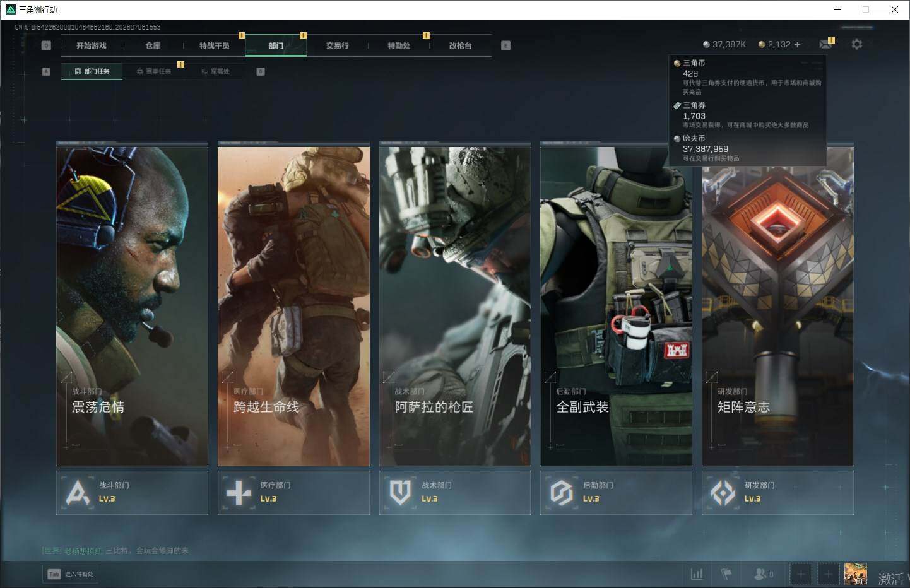Viewport: 910px width, 588px height.
Task: Open the 开始游戏 tab
Action: (92, 45)
